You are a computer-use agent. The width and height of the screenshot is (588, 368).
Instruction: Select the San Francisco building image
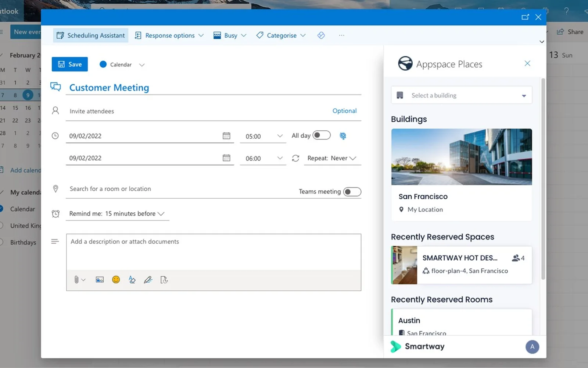tap(462, 157)
